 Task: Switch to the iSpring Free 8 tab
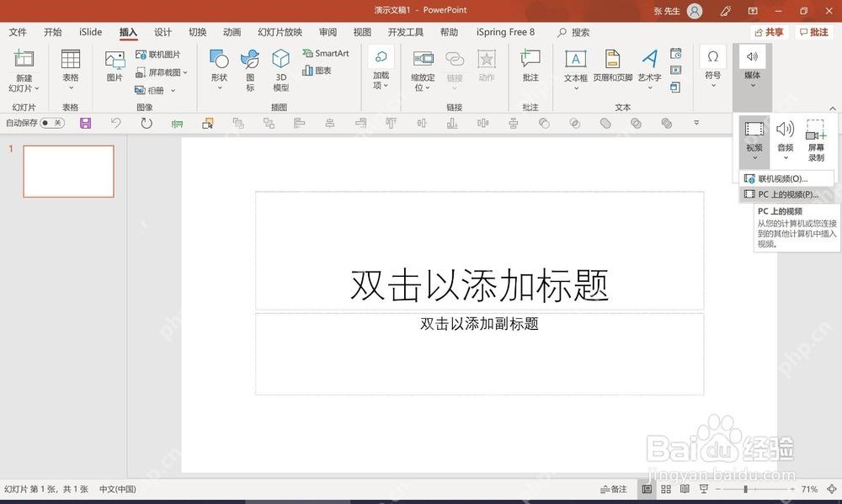click(505, 32)
